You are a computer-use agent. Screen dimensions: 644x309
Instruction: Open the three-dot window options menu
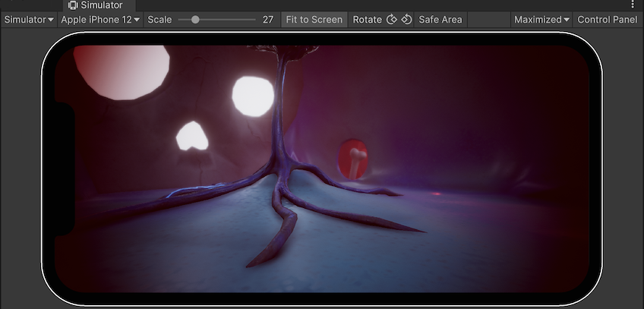pyautogui.click(x=633, y=5)
